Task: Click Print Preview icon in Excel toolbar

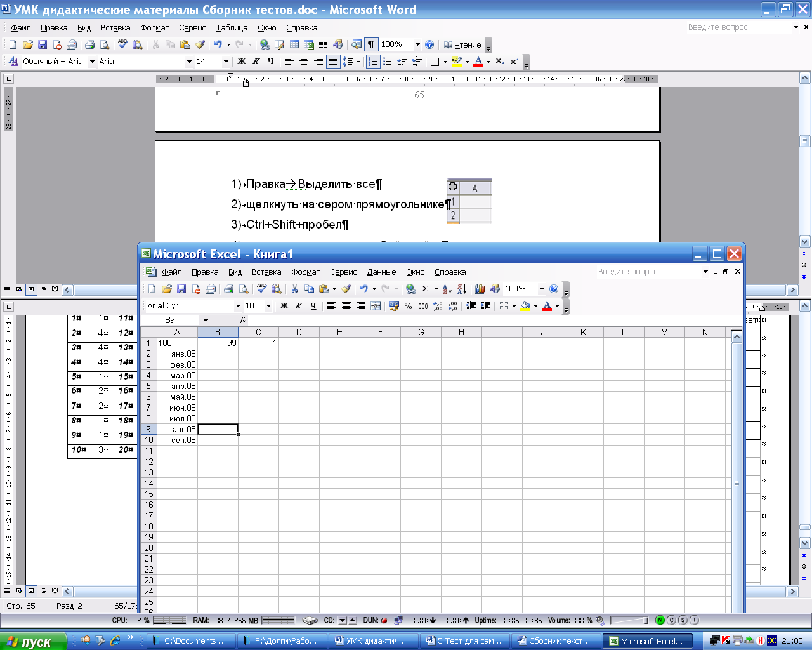Action: pos(244,289)
